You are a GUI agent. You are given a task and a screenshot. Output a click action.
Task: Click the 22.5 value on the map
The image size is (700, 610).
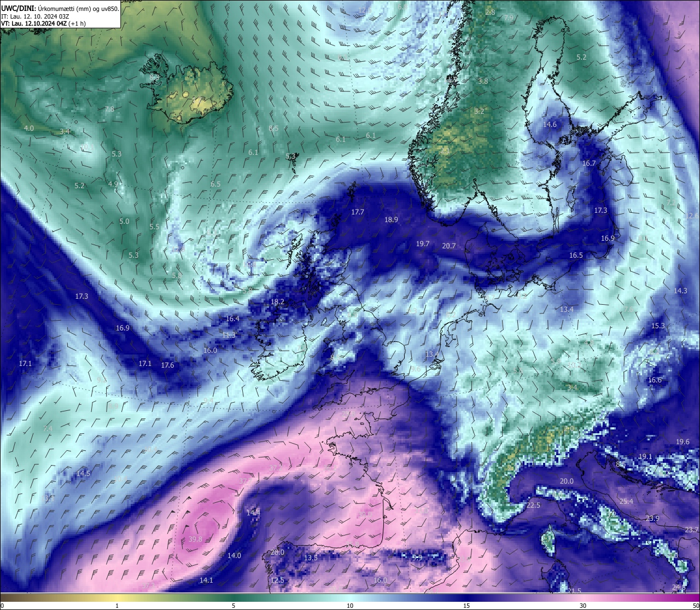(x=533, y=505)
